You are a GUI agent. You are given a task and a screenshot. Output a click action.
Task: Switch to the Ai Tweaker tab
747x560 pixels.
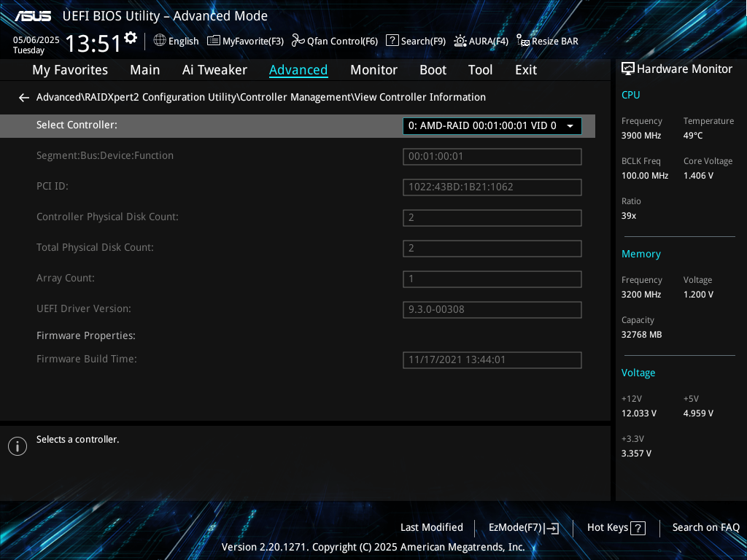pos(214,70)
